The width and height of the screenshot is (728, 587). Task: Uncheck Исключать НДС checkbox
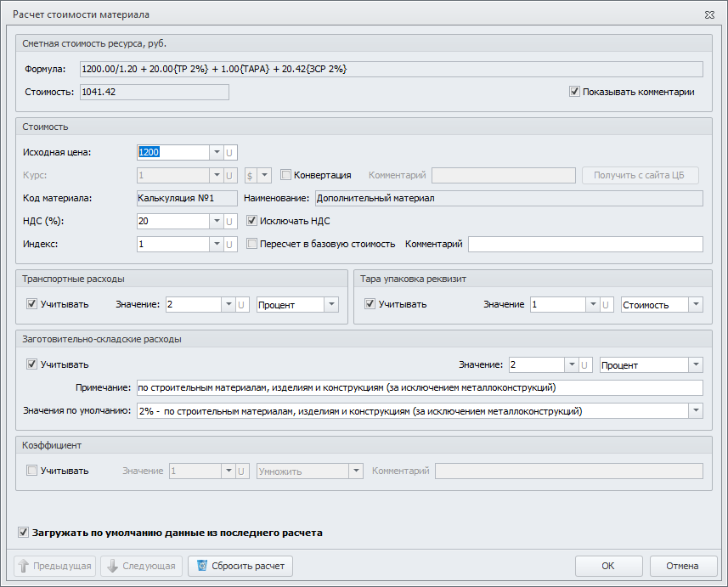(251, 221)
